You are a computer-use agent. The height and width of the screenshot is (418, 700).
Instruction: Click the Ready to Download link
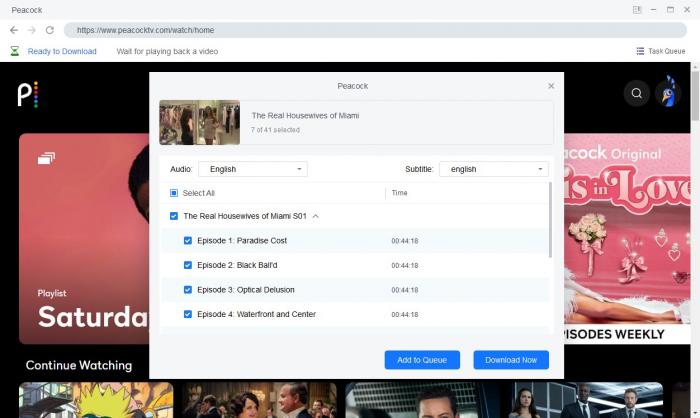click(x=62, y=51)
